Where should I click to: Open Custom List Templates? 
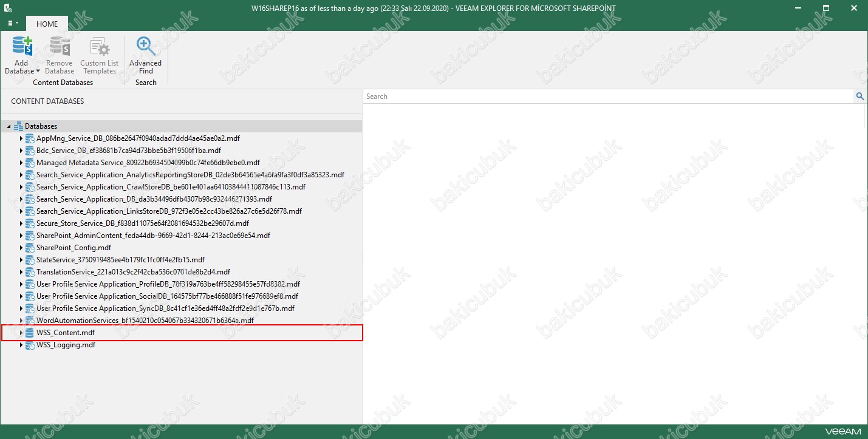[x=100, y=56]
